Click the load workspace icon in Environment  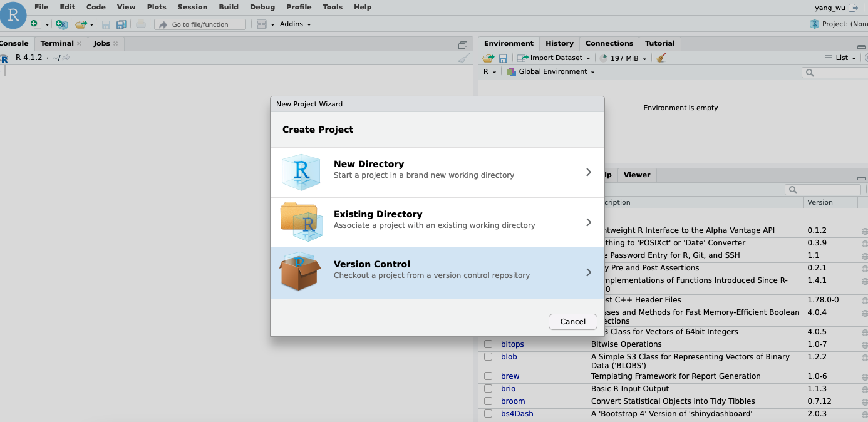pyautogui.click(x=488, y=58)
